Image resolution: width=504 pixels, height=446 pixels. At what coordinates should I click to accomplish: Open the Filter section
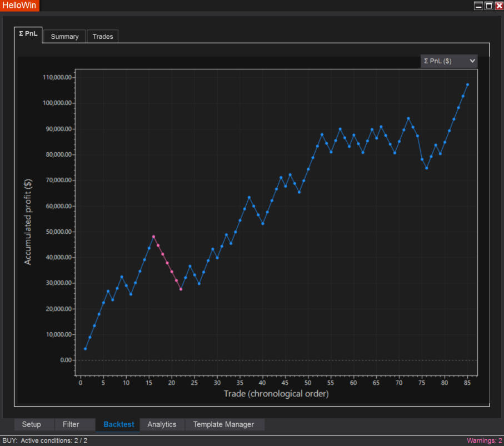pyautogui.click(x=71, y=424)
